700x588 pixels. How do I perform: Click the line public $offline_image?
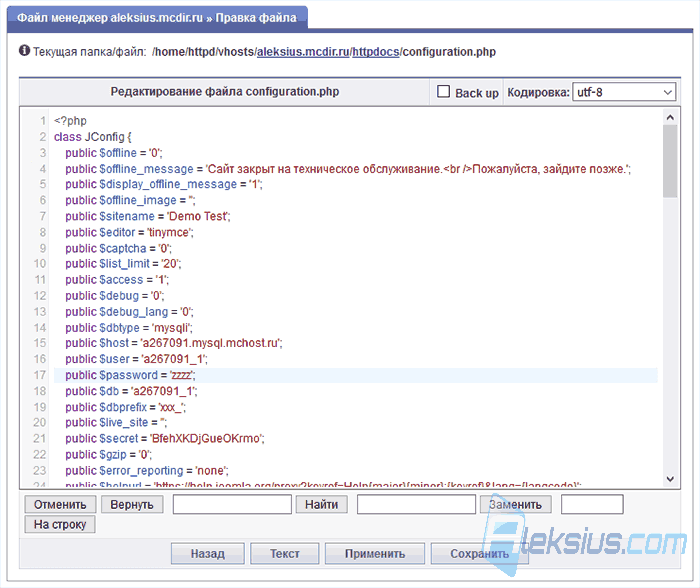click(130, 200)
